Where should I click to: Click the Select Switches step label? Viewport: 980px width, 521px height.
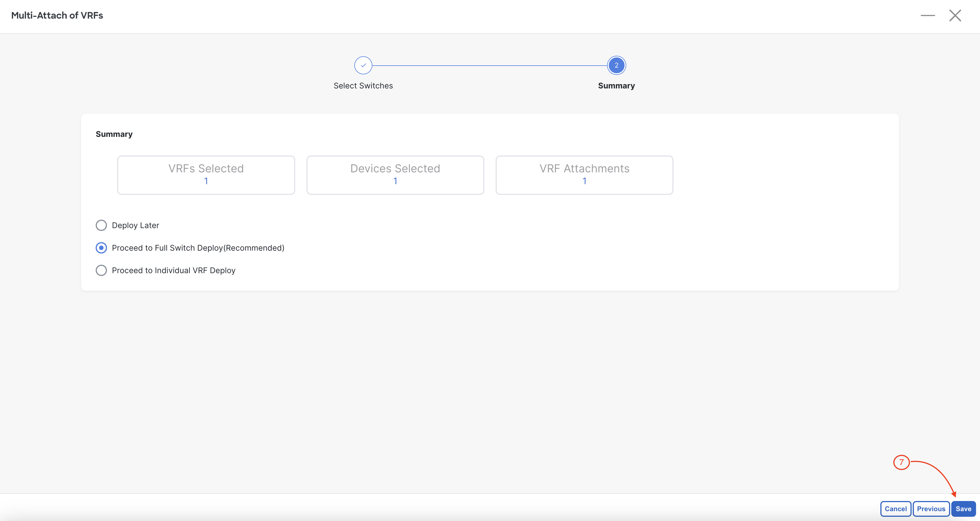363,86
